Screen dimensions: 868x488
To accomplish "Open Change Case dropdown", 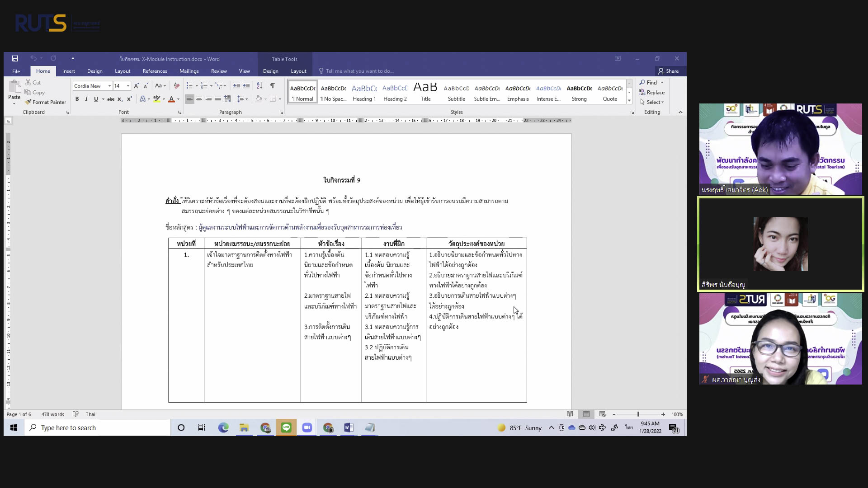I will [x=160, y=85].
